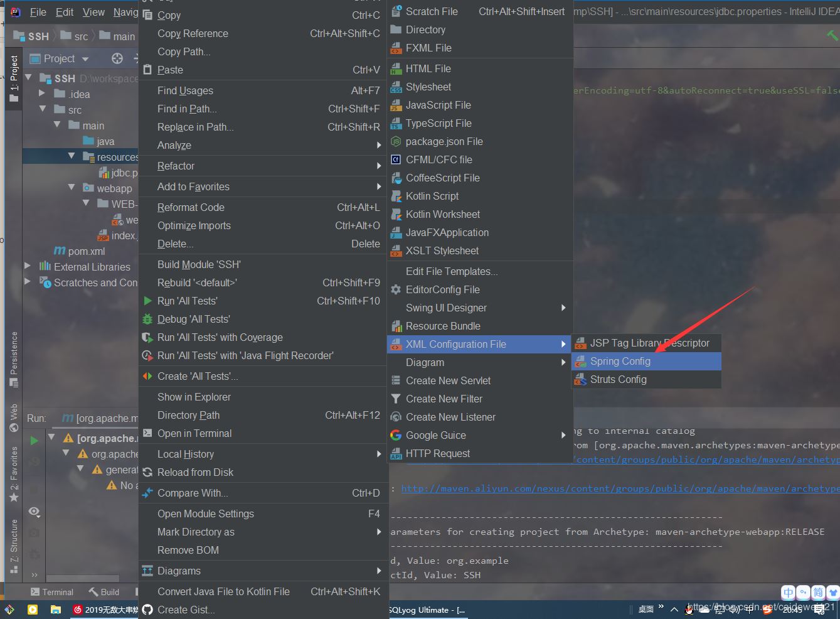Toggle the eye preview icon in Run panel sidebar
The height and width of the screenshot is (619, 840).
(34, 512)
